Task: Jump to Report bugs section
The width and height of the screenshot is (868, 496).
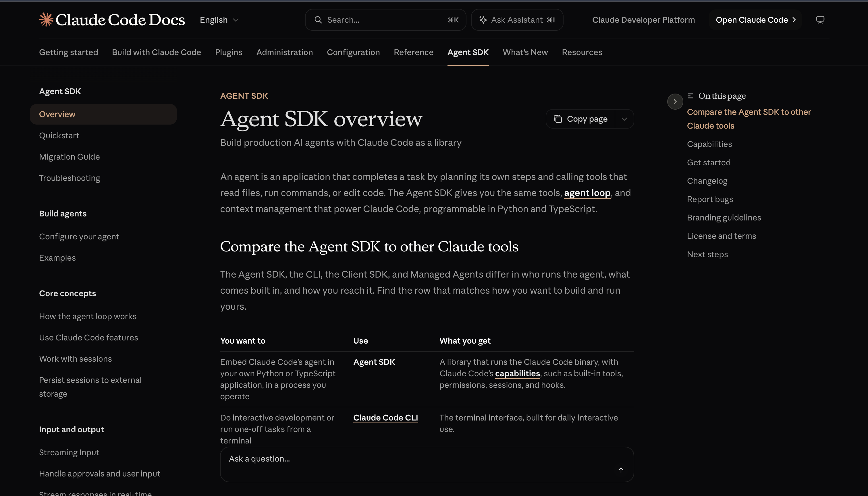Action: 710,199
